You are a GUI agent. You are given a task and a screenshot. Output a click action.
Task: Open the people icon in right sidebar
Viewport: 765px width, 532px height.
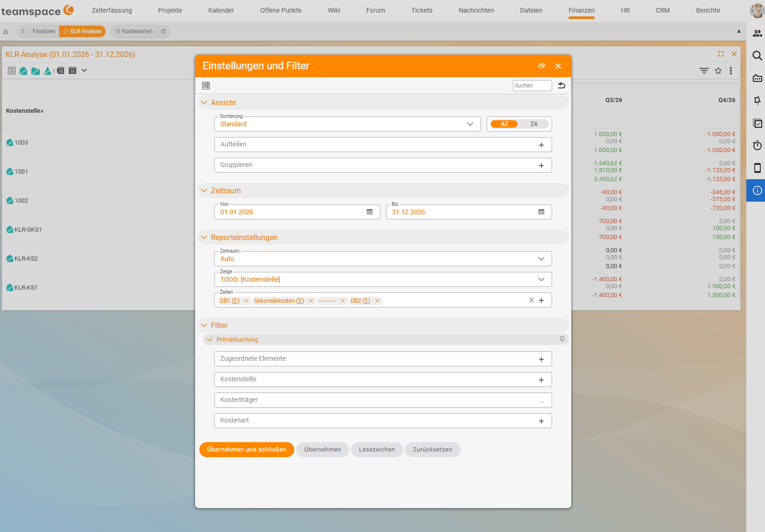757,33
